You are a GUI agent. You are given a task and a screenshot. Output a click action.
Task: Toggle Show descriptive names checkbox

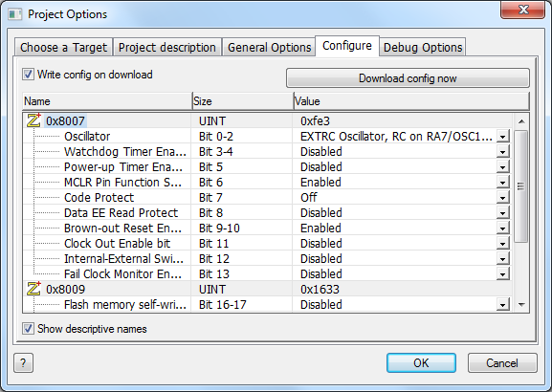tap(28, 328)
